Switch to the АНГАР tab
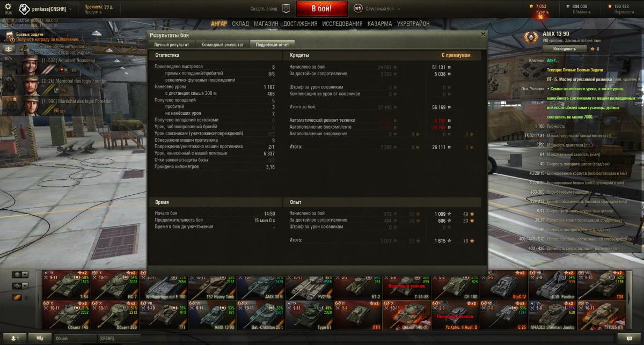Screen dimensions: 644x345 click(219, 24)
